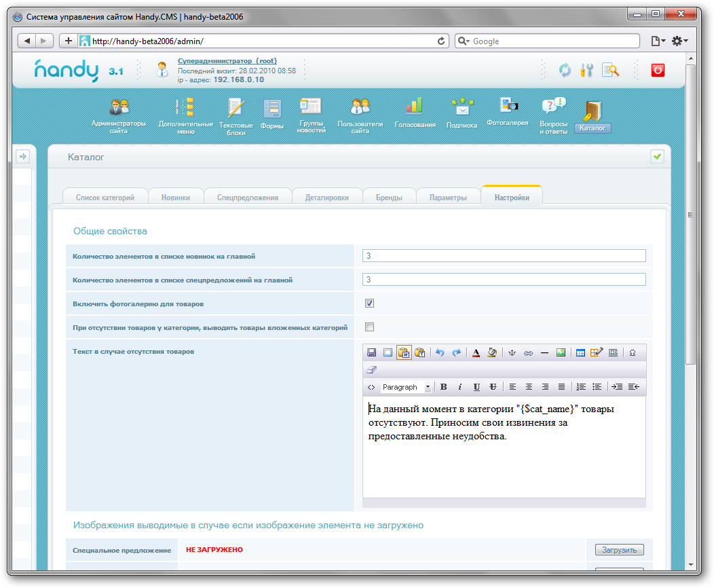Click the green checkmark in Каталог header
This screenshot has width=714, height=588.
pos(656,157)
